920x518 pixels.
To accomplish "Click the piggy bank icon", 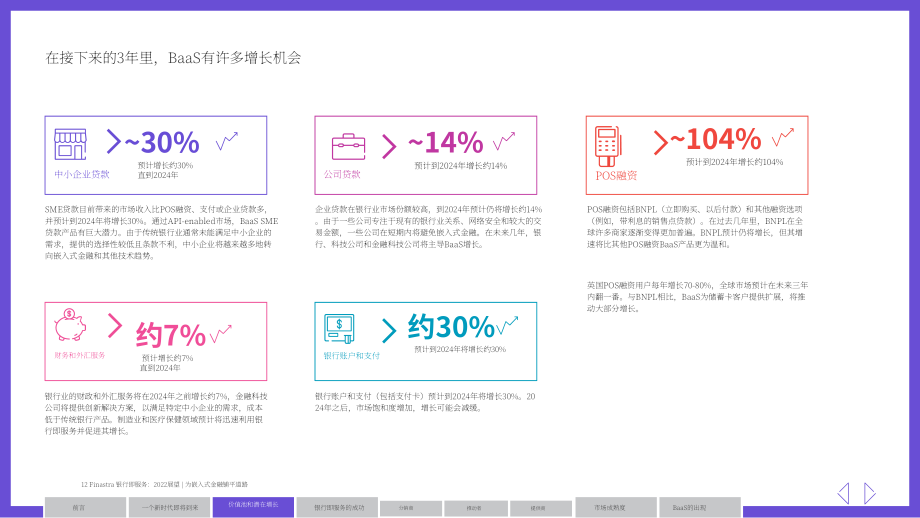I will tap(70, 325).
